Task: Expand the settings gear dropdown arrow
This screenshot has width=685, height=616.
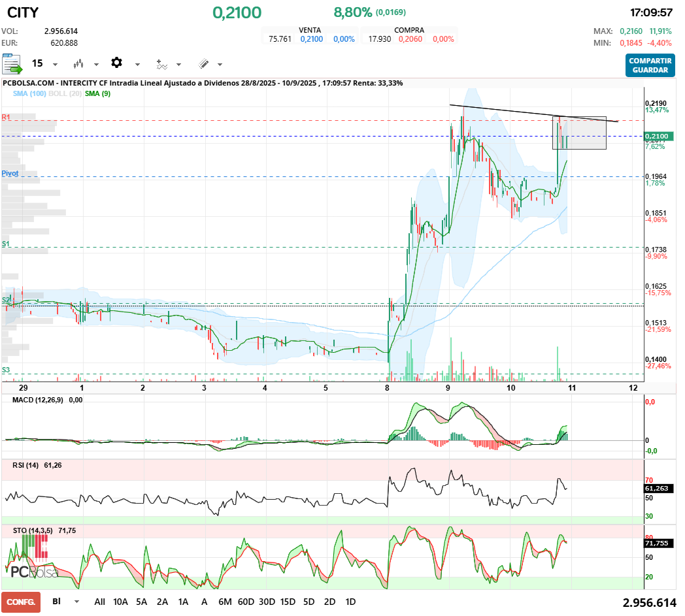Action: tap(137, 65)
